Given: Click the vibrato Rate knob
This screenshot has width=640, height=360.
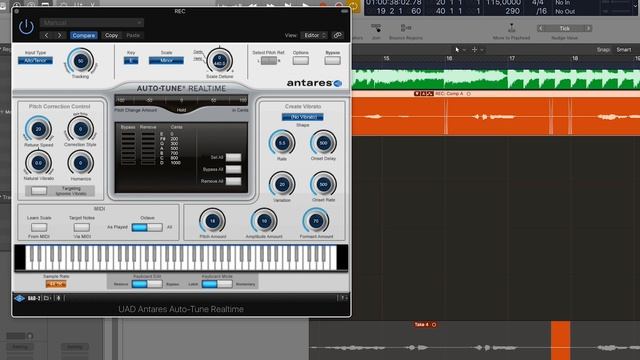Looking at the screenshot, I should click(282, 143).
